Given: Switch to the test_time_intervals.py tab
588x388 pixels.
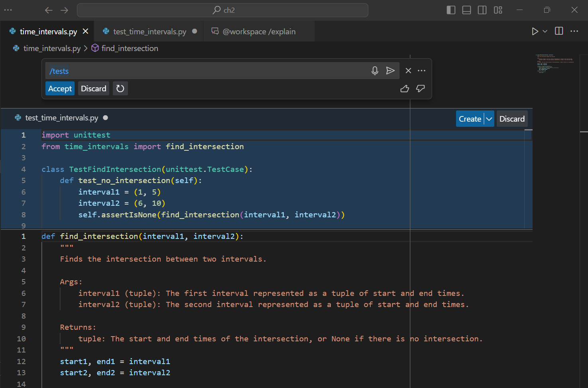Looking at the screenshot, I should click(149, 32).
